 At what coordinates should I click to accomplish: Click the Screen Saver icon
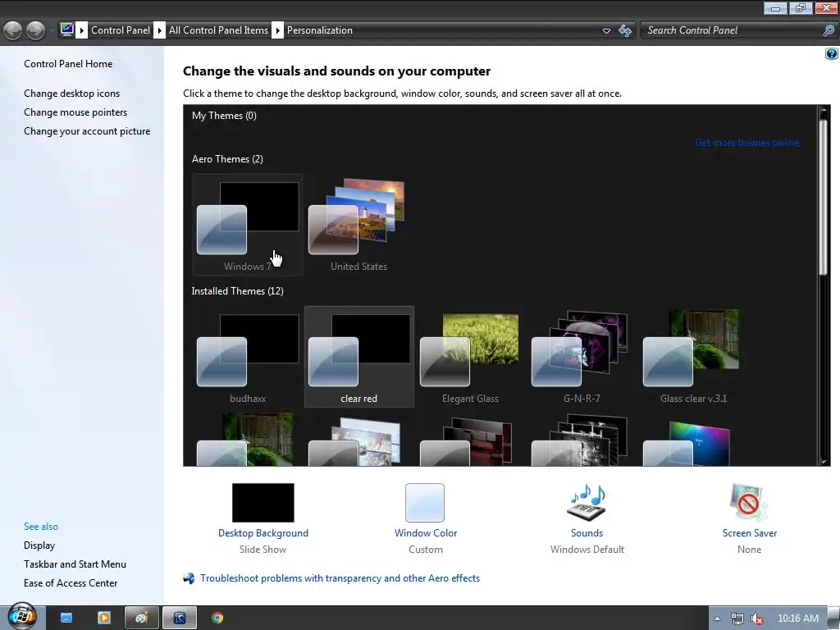[749, 503]
